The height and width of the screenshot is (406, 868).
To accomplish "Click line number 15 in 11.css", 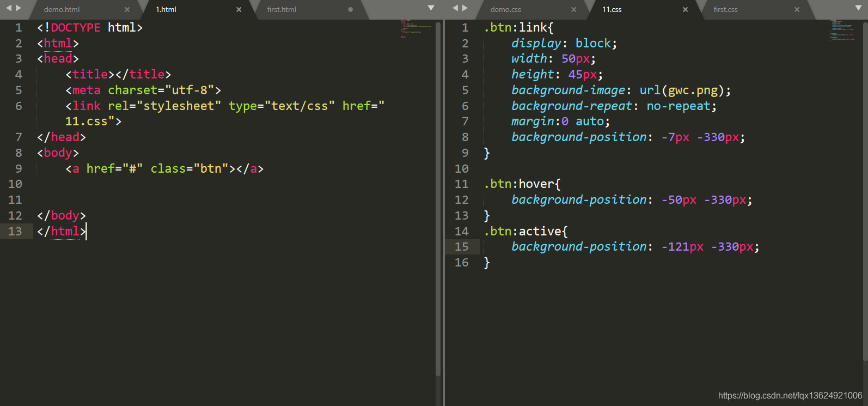I will click(x=462, y=247).
